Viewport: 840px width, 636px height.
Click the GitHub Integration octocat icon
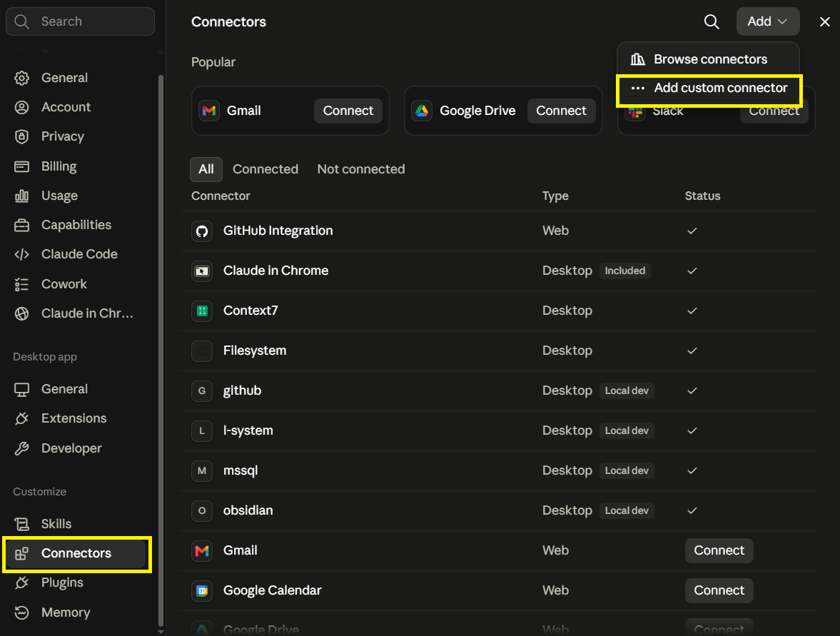[202, 231]
